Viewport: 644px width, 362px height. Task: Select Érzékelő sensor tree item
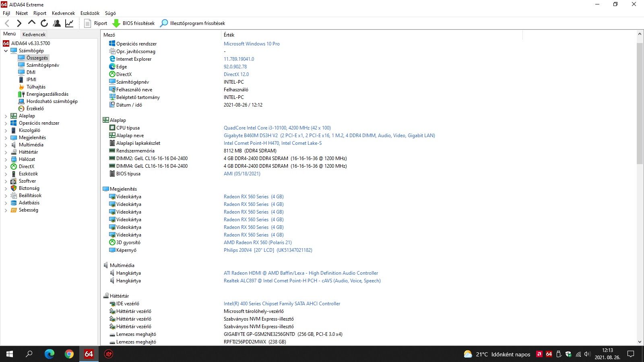point(35,109)
